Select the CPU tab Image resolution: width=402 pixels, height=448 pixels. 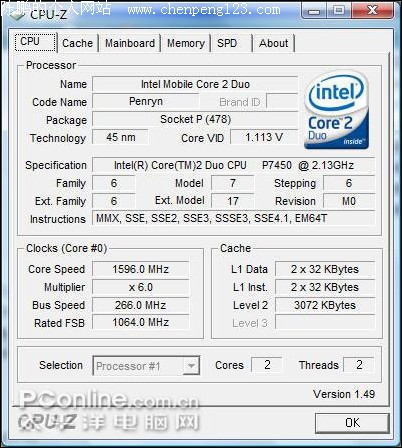(35, 42)
